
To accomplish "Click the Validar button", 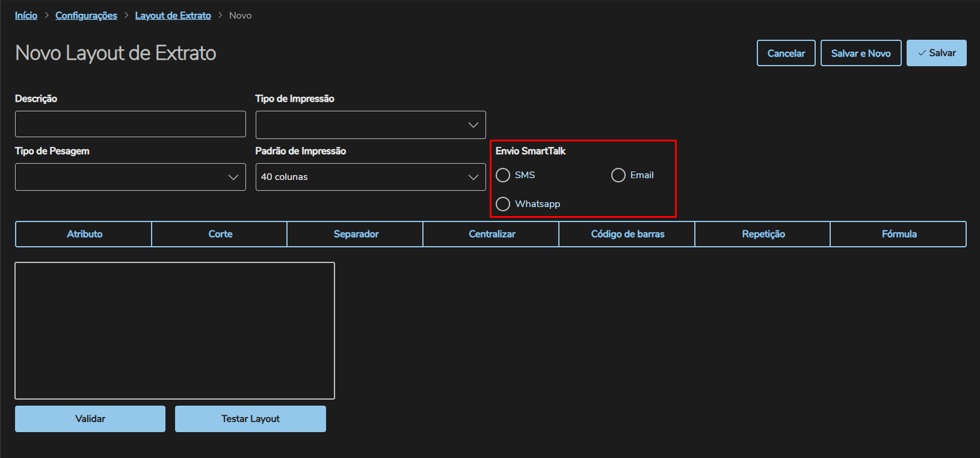I will [90, 419].
